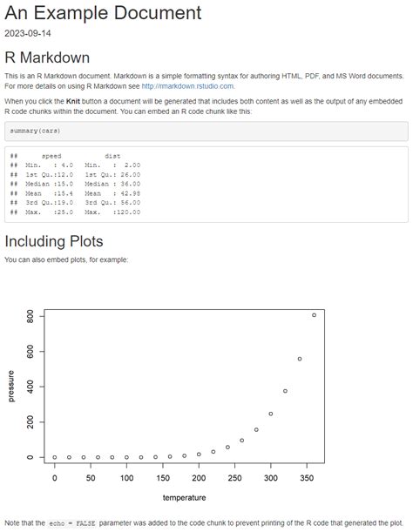Click the Median :36.00 dist value
This screenshot has width=413, height=532.
(112, 184)
